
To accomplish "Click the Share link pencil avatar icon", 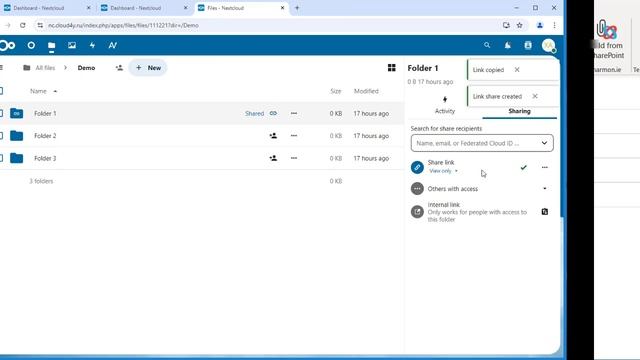I will (417, 167).
